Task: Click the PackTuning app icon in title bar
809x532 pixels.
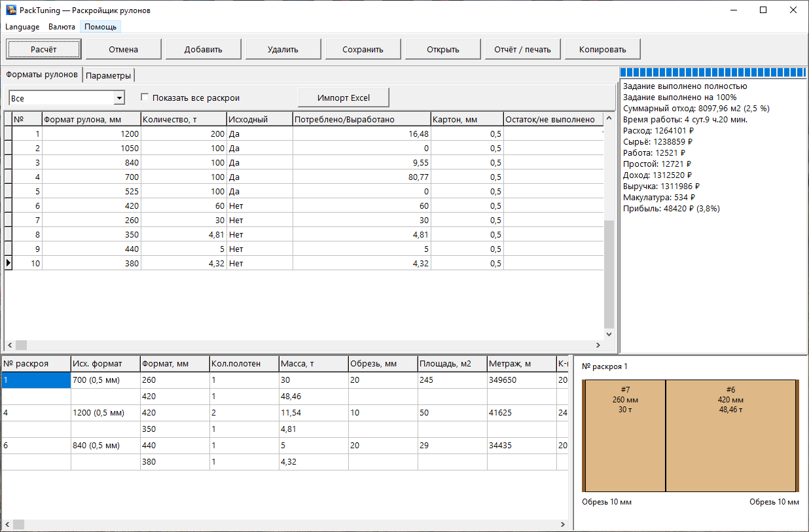Action: pyautogui.click(x=11, y=10)
